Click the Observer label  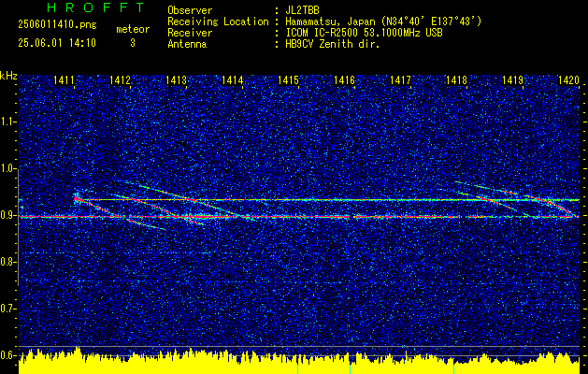point(190,10)
